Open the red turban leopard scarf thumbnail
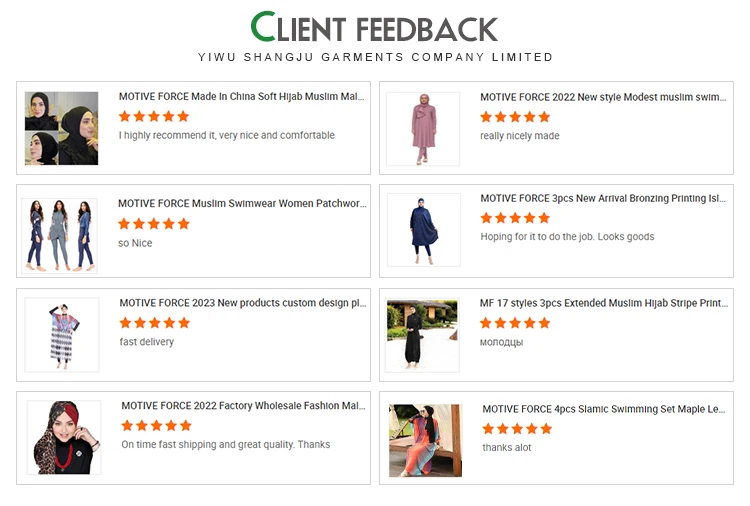Image resolution: width=750 pixels, height=506 pixels. (64, 438)
